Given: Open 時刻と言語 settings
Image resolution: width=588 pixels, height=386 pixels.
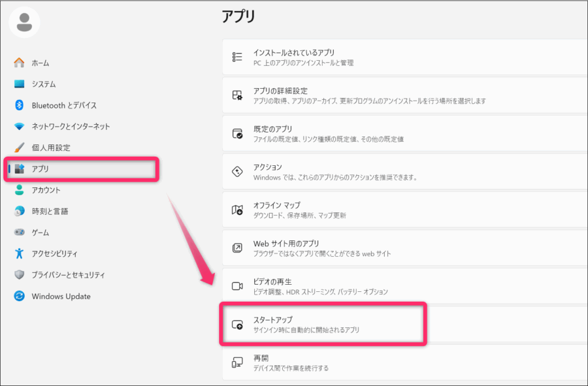Looking at the screenshot, I should (50, 211).
